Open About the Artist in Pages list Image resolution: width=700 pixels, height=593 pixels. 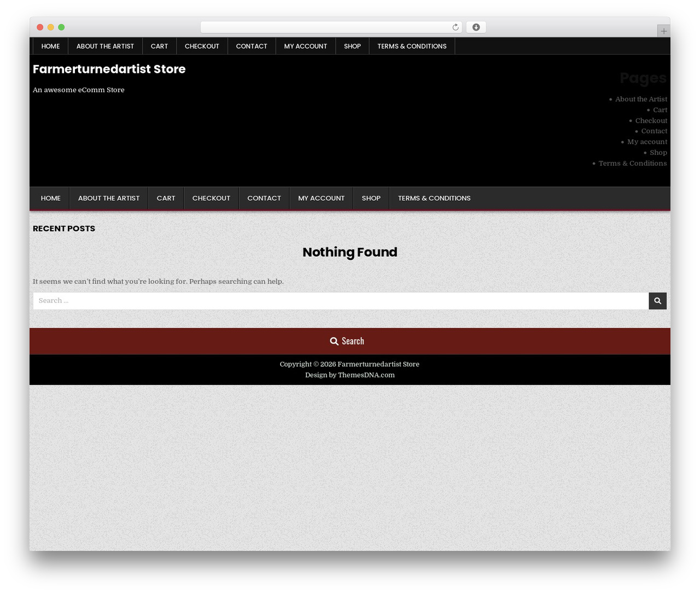pos(641,99)
